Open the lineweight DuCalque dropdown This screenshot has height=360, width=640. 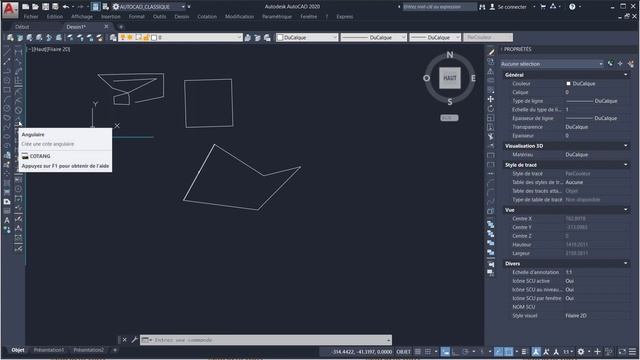click(435, 38)
